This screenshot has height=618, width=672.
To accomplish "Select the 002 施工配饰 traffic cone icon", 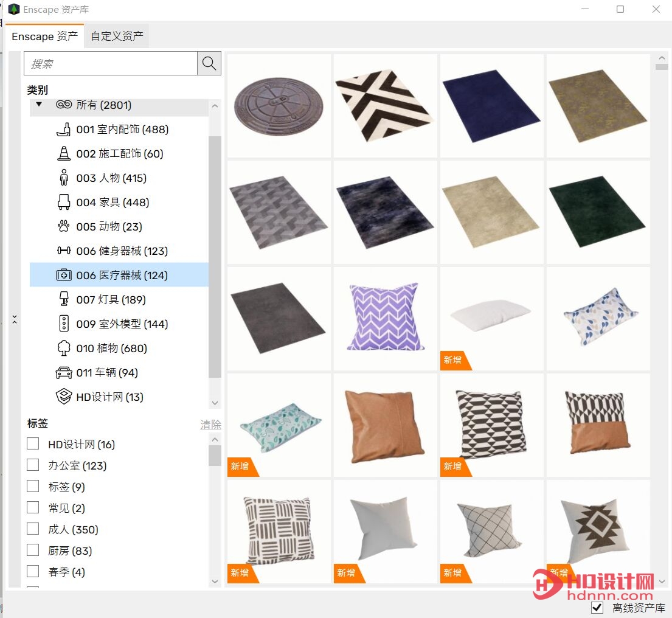I will tap(64, 153).
